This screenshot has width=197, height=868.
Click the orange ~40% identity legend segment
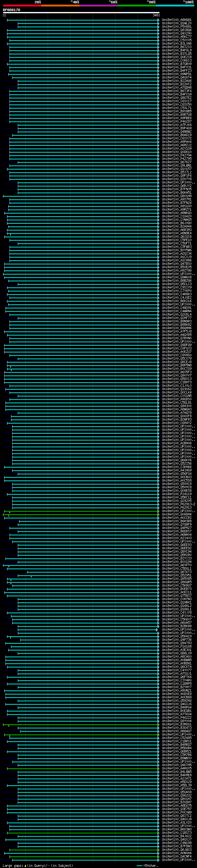point(60,6)
